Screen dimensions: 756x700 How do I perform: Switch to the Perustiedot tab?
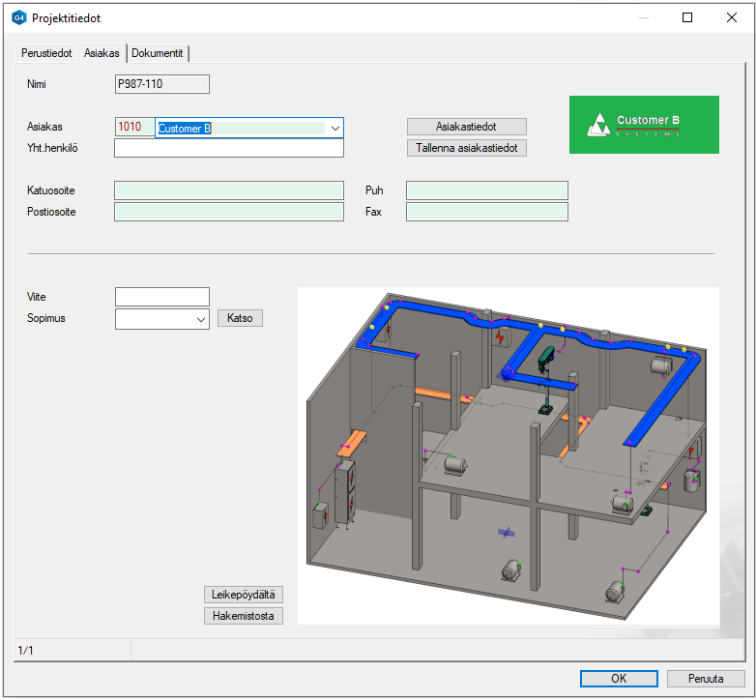click(x=46, y=53)
